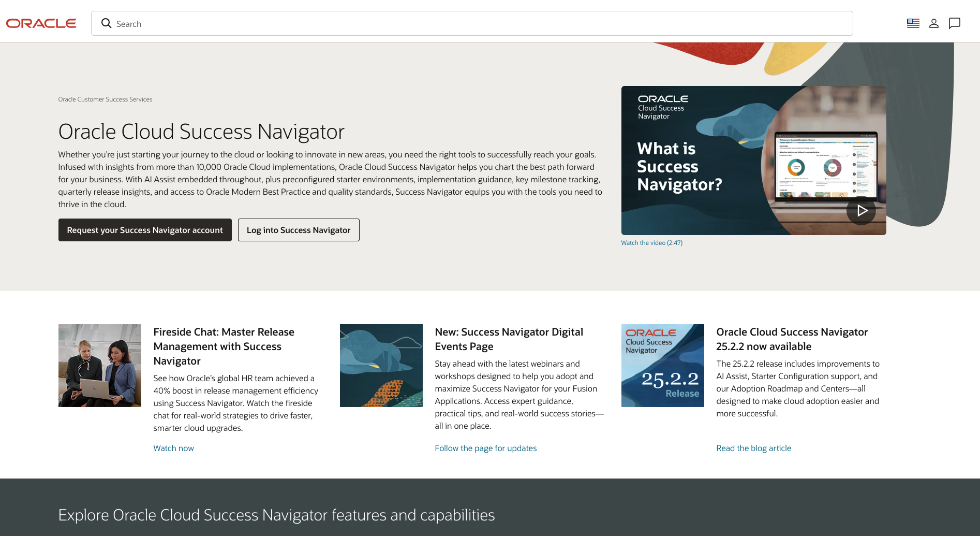Follow the page for updates link
This screenshot has height=536, width=980.
pos(486,448)
